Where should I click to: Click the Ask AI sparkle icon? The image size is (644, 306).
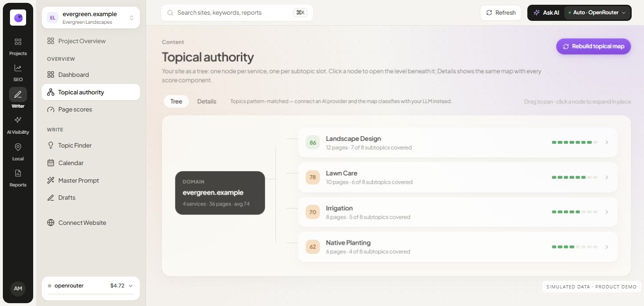(x=537, y=13)
